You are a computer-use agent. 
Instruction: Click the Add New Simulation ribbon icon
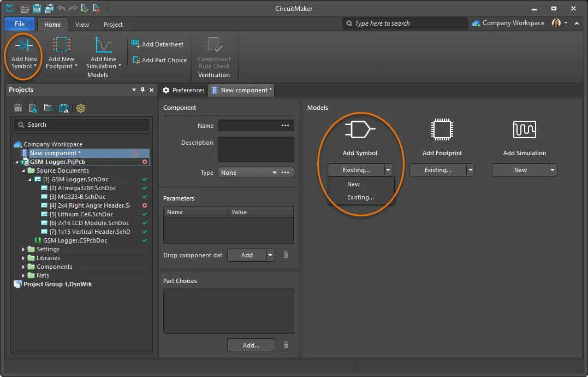[x=103, y=46]
